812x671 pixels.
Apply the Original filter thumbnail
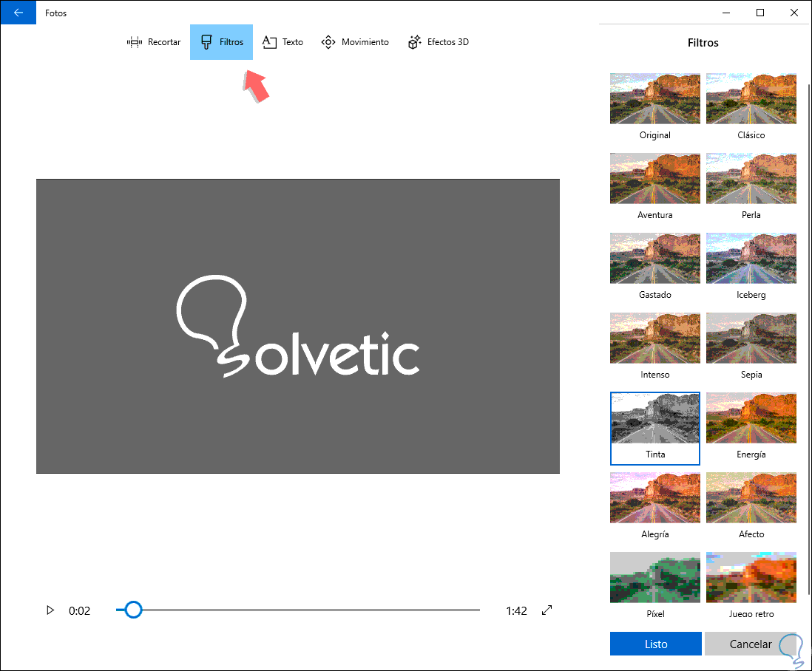655,98
